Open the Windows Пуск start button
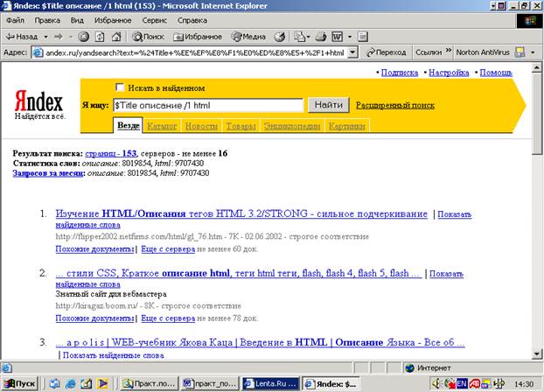544x392 pixels. (20, 383)
